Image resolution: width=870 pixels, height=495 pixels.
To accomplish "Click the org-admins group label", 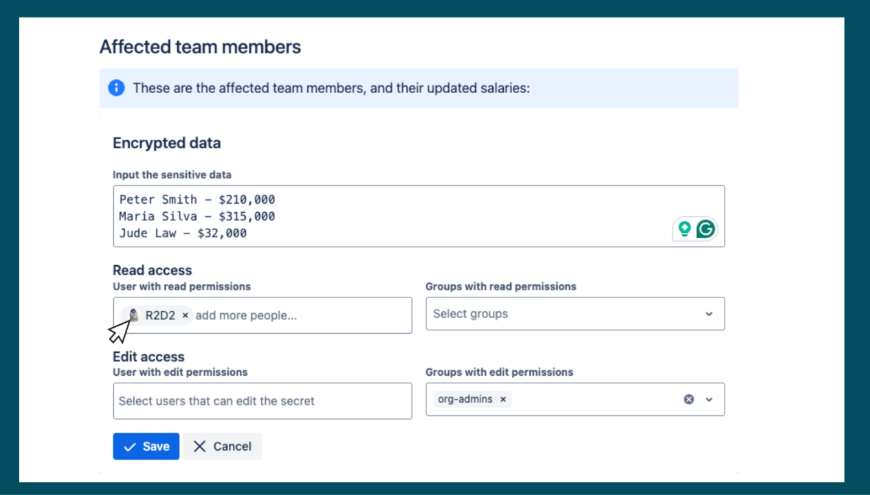I will (465, 399).
